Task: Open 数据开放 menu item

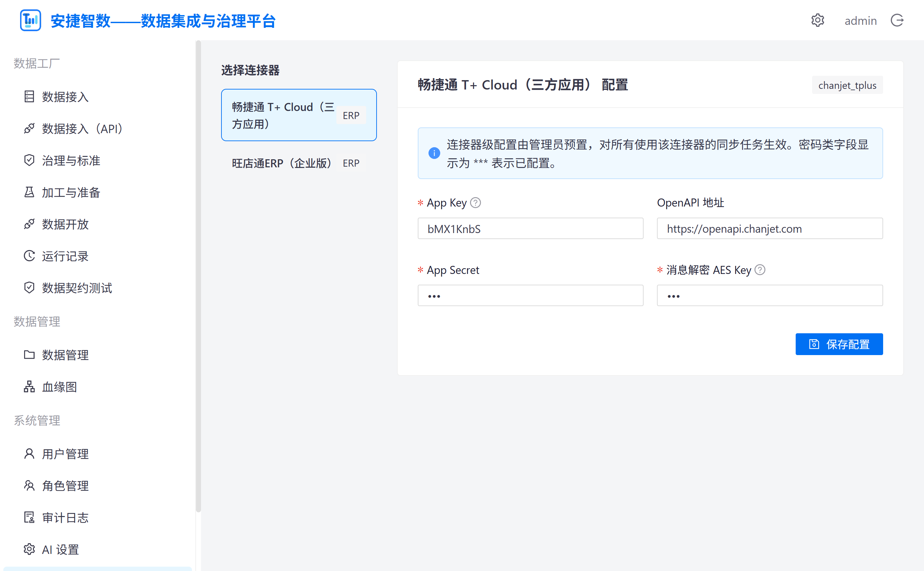Action: (x=98, y=224)
